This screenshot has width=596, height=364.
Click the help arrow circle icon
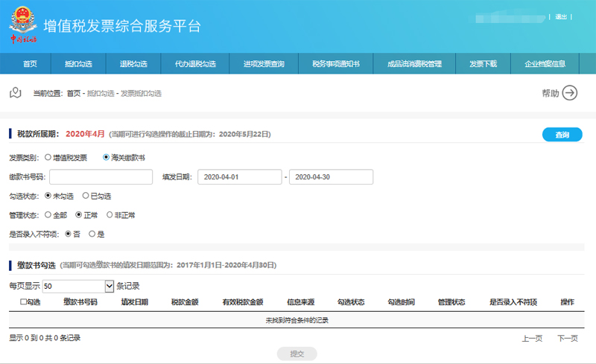point(570,93)
